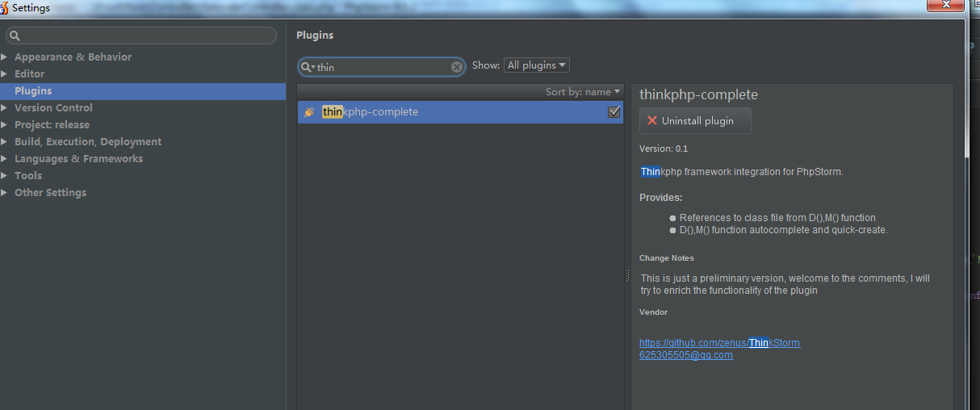Click the magnifier icon in plugin search field
Screen dimensions: 980x410
coord(308,67)
